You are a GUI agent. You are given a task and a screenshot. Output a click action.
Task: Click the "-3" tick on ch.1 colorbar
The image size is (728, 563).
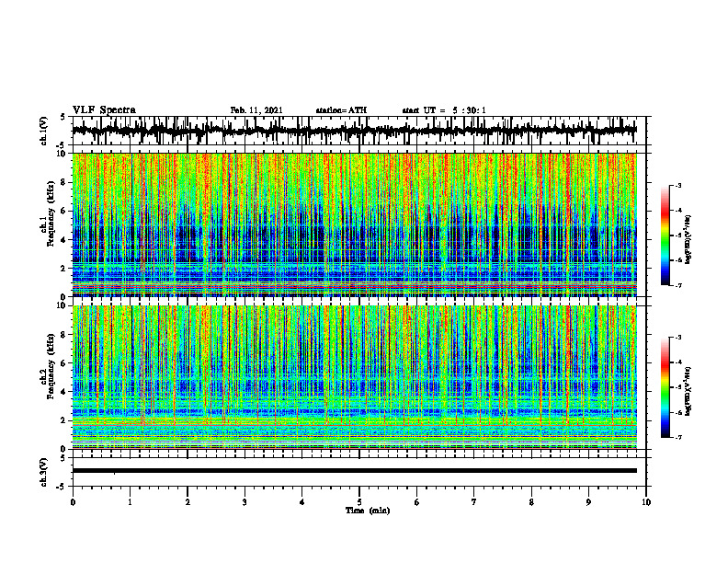(x=678, y=185)
